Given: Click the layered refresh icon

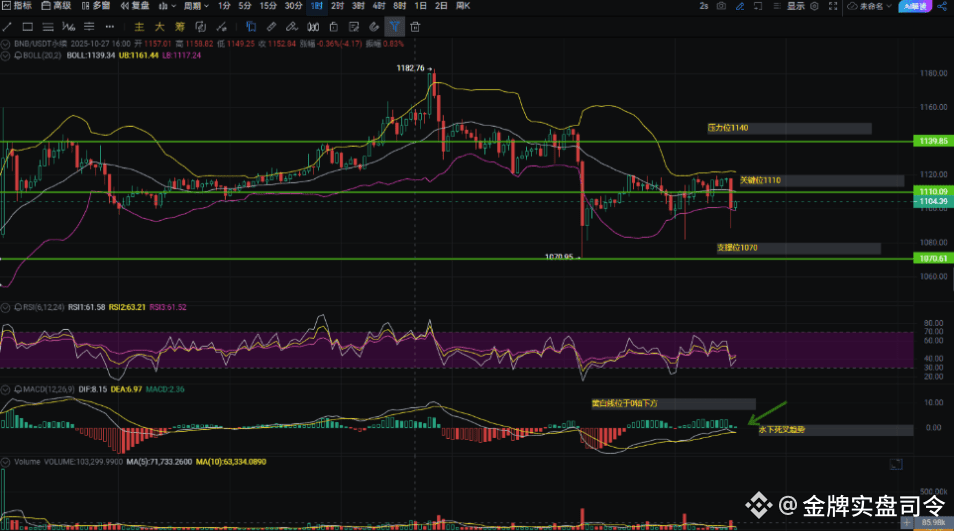Looking at the screenshot, I should point(200,27).
